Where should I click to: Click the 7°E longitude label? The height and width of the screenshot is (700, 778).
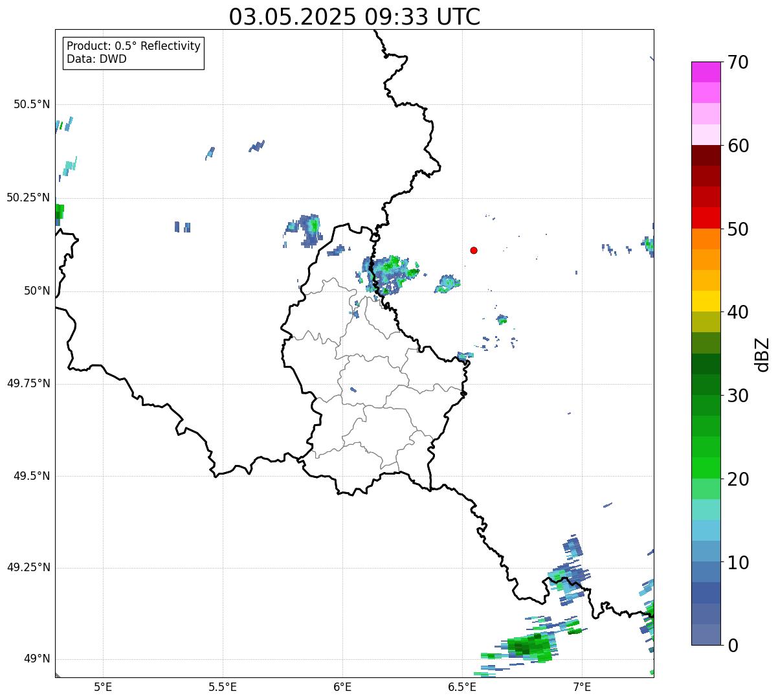coord(582,686)
